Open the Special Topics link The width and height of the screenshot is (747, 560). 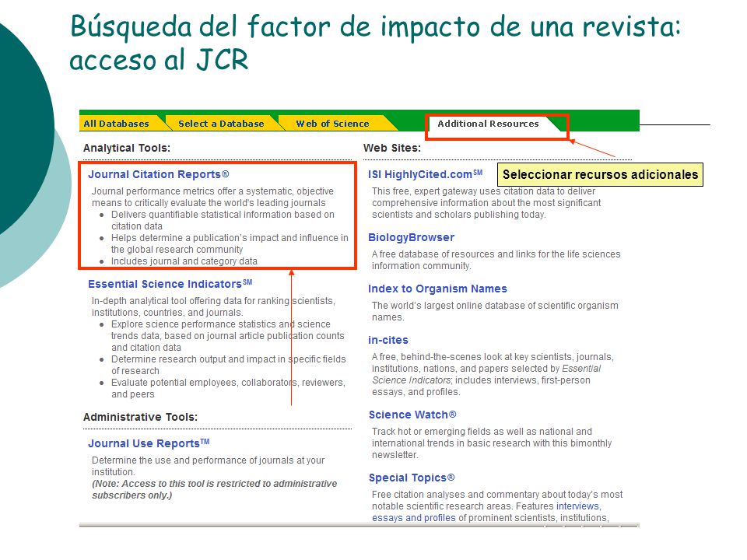point(412,478)
